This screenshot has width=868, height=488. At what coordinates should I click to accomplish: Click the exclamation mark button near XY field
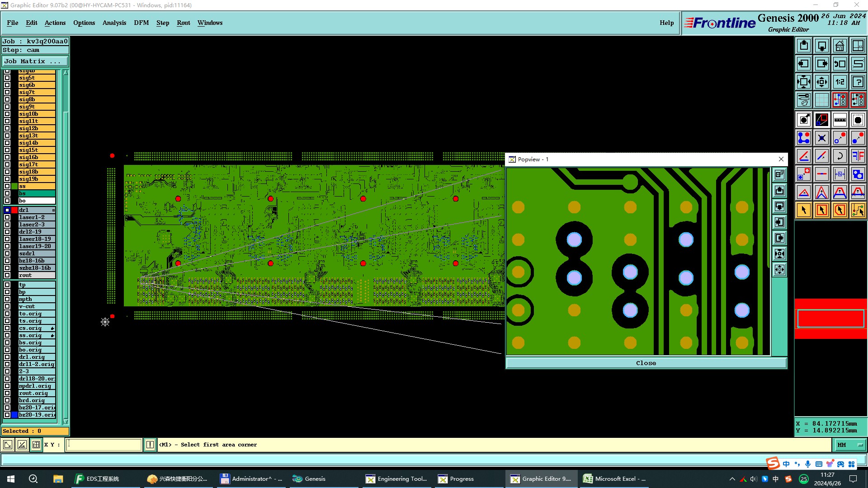point(150,445)
